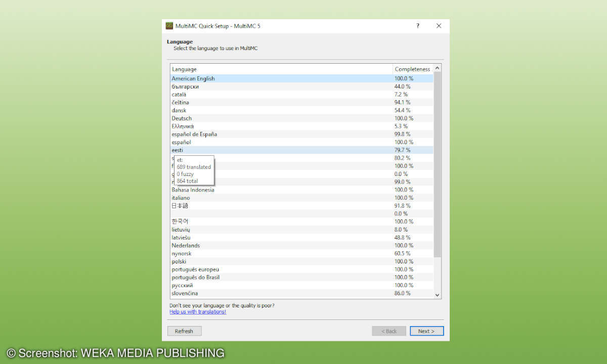Click the 48.8 % completeness value
Image resolution: width=607 pixels, height=364 pixels.
coord(403,238)
